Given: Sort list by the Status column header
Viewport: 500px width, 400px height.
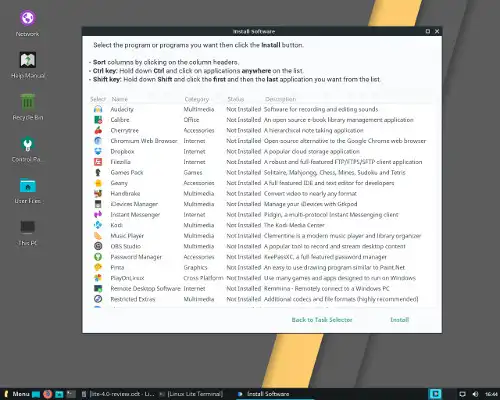Looking at the screenshot, I should (236, 99).
